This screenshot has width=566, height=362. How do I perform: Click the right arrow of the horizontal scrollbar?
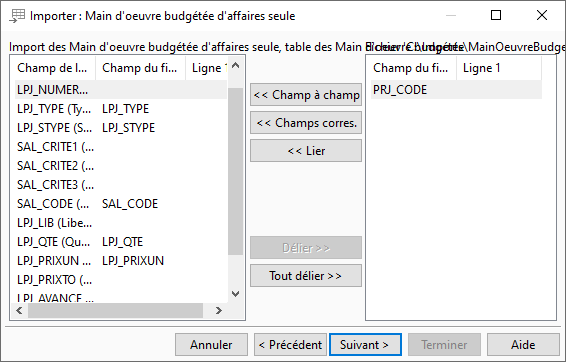click(218, 310)
